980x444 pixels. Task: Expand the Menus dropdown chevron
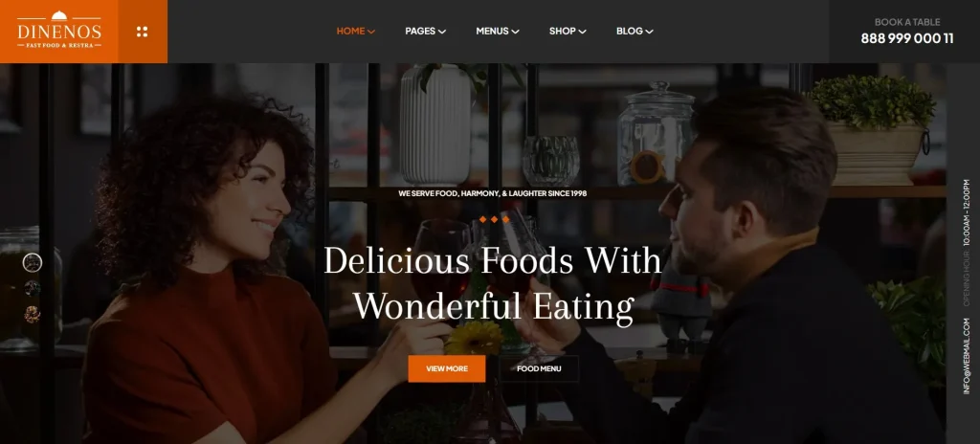[x=515, y=32]
